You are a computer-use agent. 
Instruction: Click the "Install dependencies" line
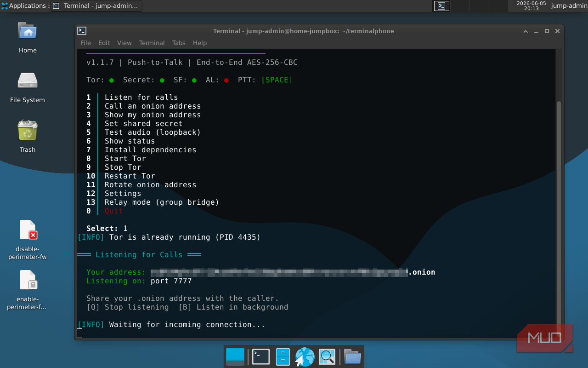coord(150,149)
